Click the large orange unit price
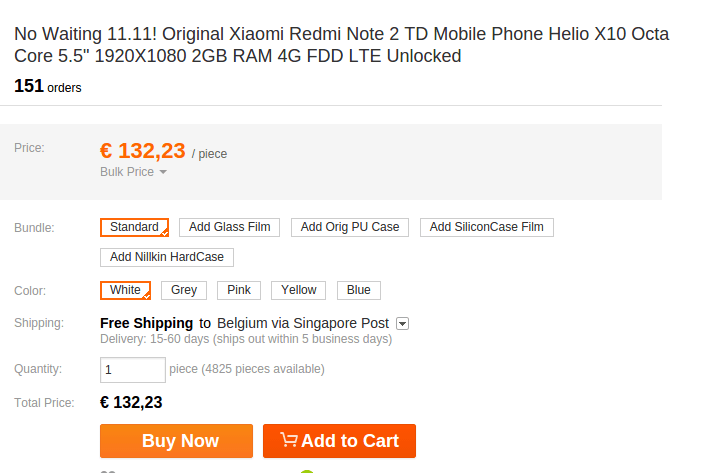 point(143,151)
